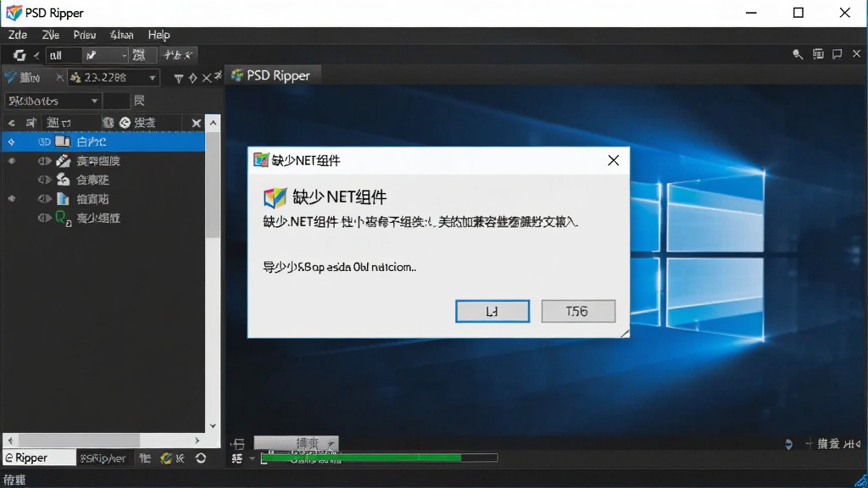The image size is (868, 488).
Task: Click the left highlighted button in the dialog
Action: [492, 312]
